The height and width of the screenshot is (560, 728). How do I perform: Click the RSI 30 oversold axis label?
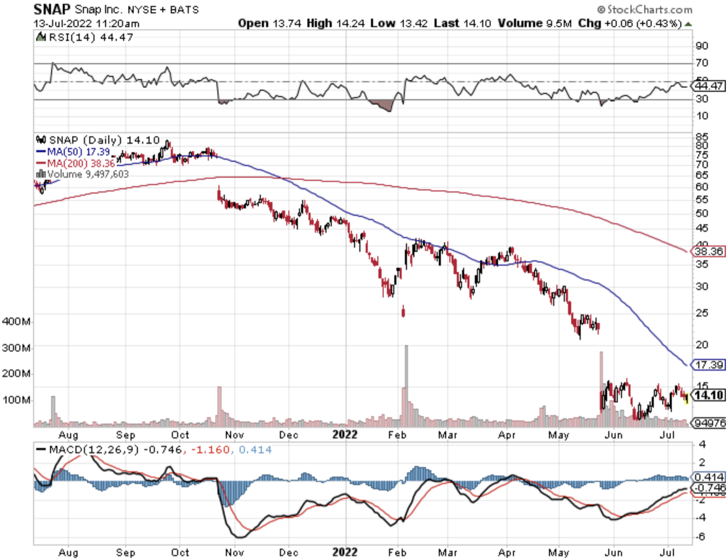702,98
